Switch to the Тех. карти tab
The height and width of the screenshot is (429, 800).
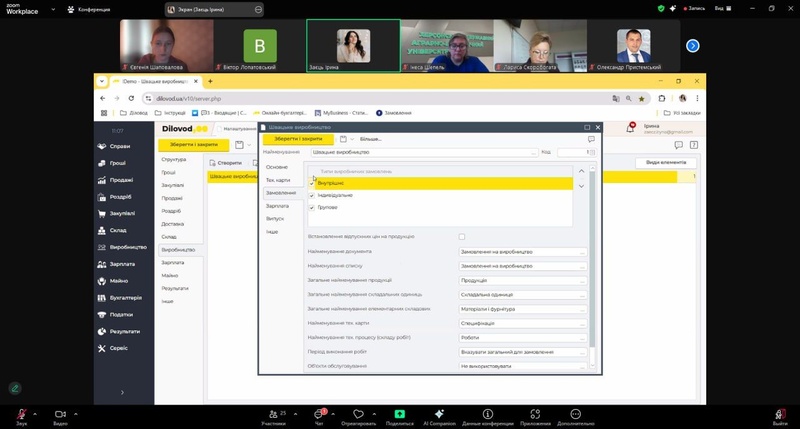pos(278,180)
